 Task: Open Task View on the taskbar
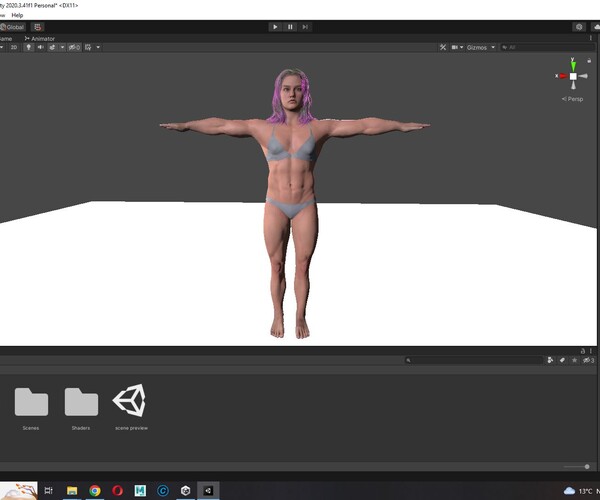[49, 490]
